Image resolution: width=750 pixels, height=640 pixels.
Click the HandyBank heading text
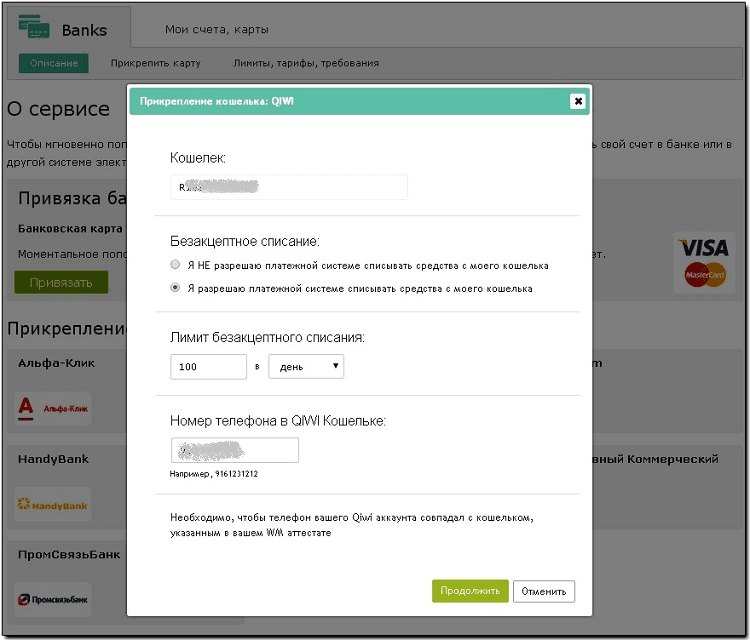[53, 459]
